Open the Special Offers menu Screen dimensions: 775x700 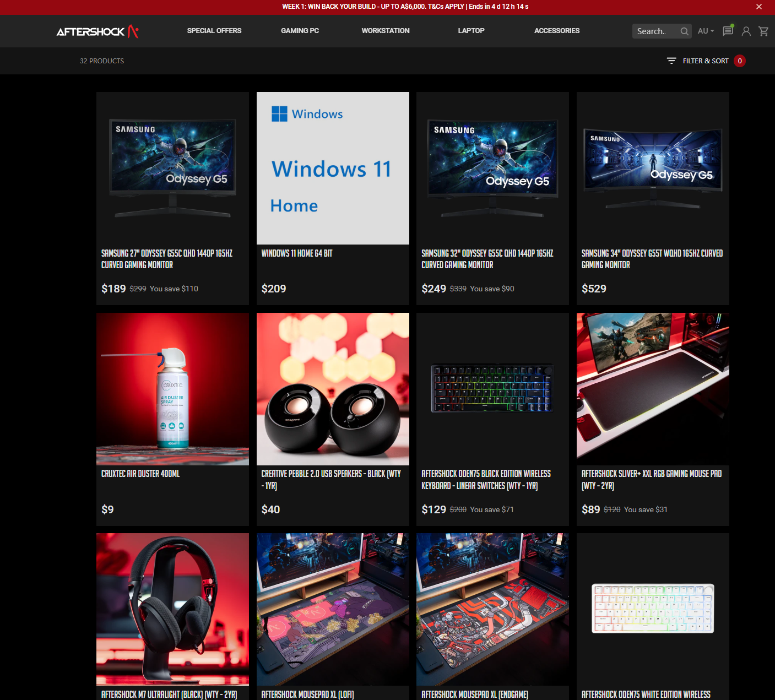214,31
